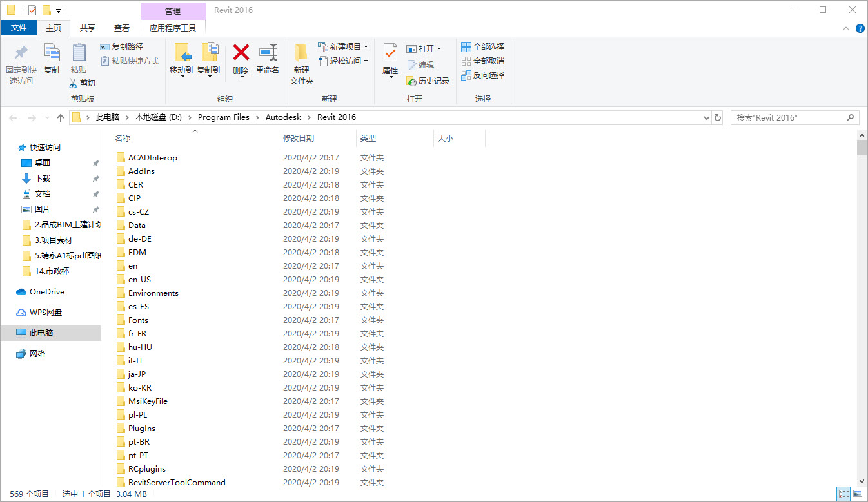This screenshot has width=868, height=502.
Task: Click the vertical scrollbar down arrow
Action: 862,481
